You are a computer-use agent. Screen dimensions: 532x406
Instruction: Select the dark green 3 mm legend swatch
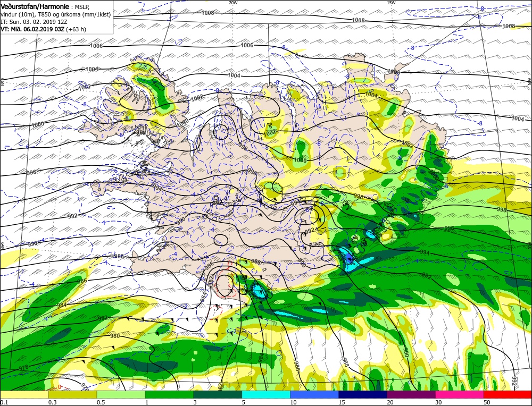coord(218,394)
